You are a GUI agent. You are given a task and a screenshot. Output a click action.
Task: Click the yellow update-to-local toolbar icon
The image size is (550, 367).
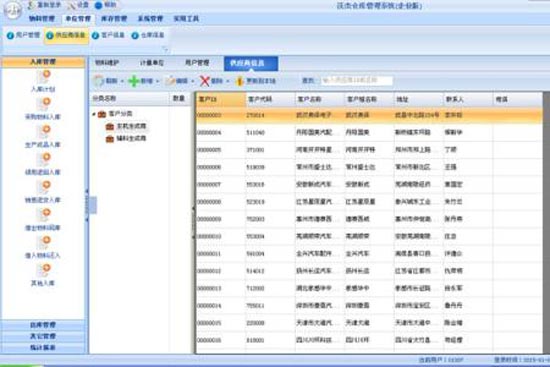click(x=240, y=81)
